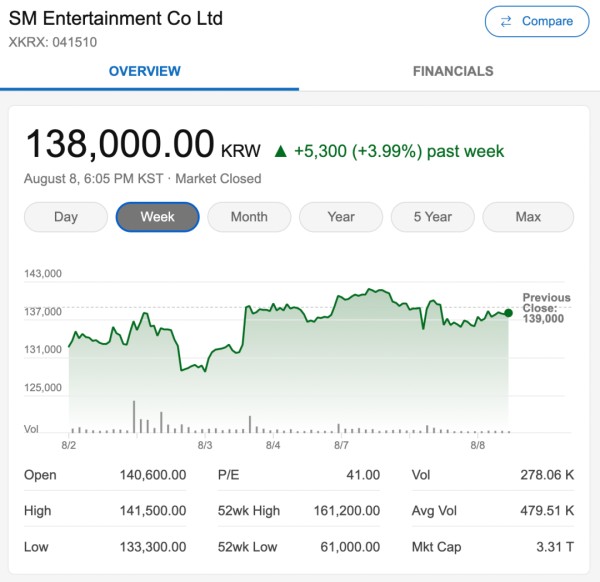Switch to the OVERVIEW tab
This screenshot has height=582, width=600.
click(x=145, y=72)
